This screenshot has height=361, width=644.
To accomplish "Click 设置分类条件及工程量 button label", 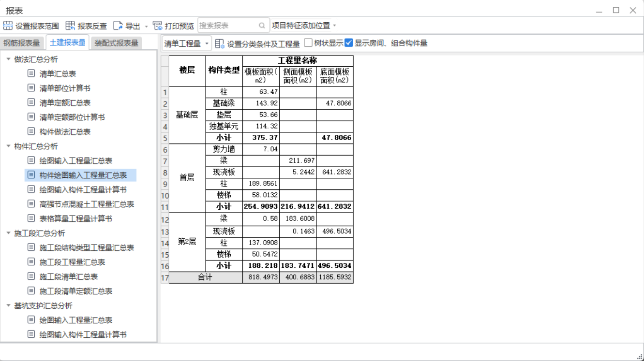I will click(x=264, y=44).
